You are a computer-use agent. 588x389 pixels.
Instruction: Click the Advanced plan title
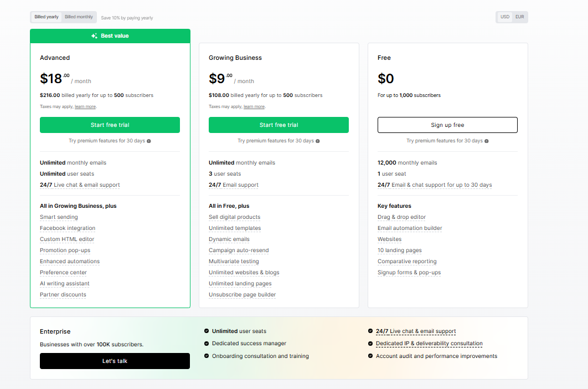[x=55, y=58]
